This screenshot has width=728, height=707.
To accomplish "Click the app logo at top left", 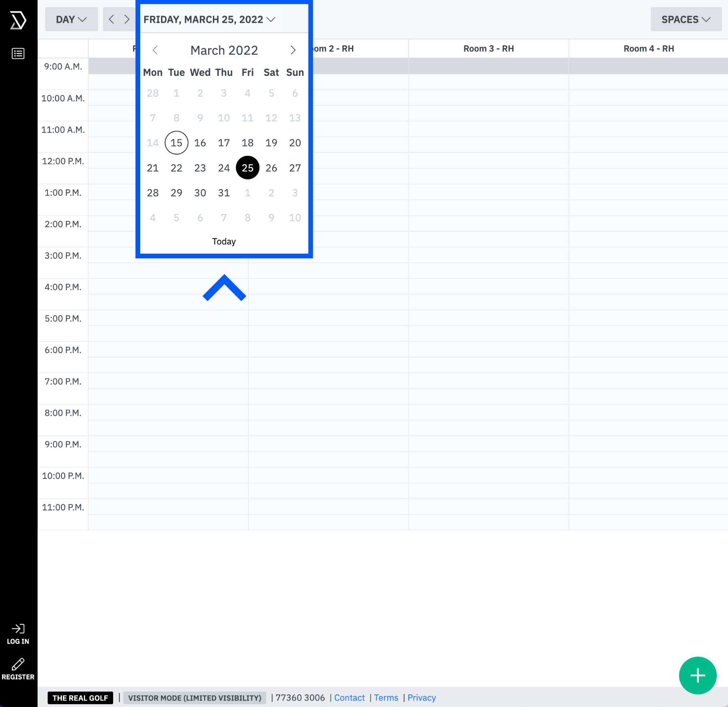I will (18, 19).
